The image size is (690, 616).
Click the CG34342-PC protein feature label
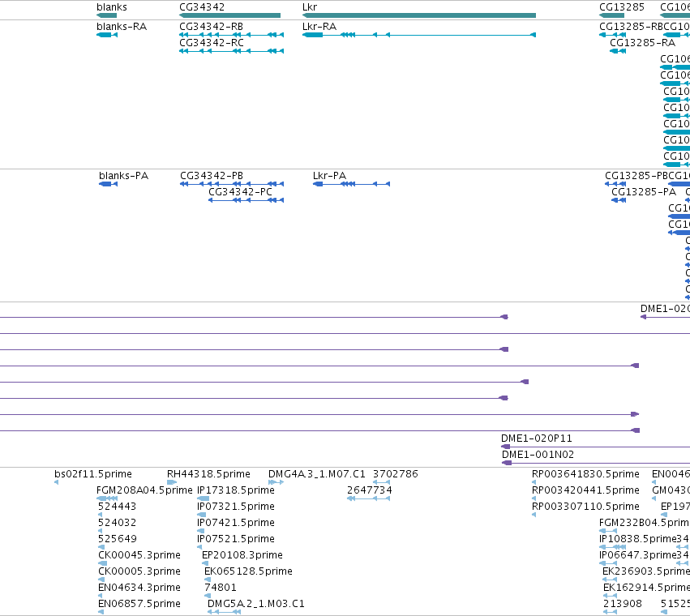[240, 192]
